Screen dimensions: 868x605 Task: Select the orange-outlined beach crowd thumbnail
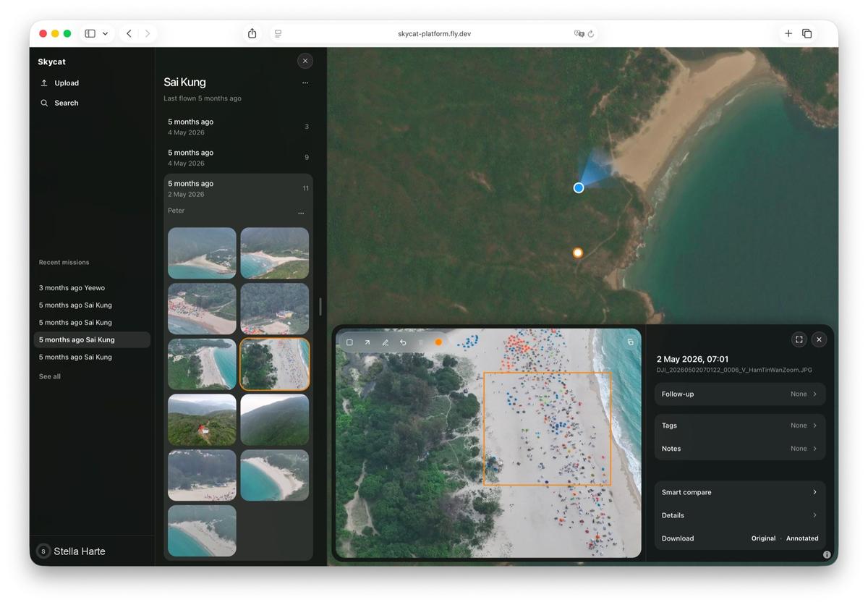point(275,364)
